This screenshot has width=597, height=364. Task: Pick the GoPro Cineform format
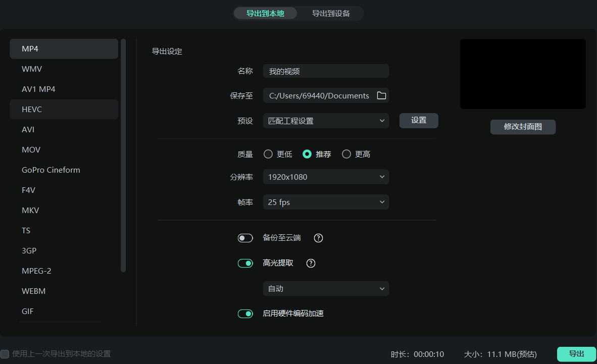(x=64, y=170)
